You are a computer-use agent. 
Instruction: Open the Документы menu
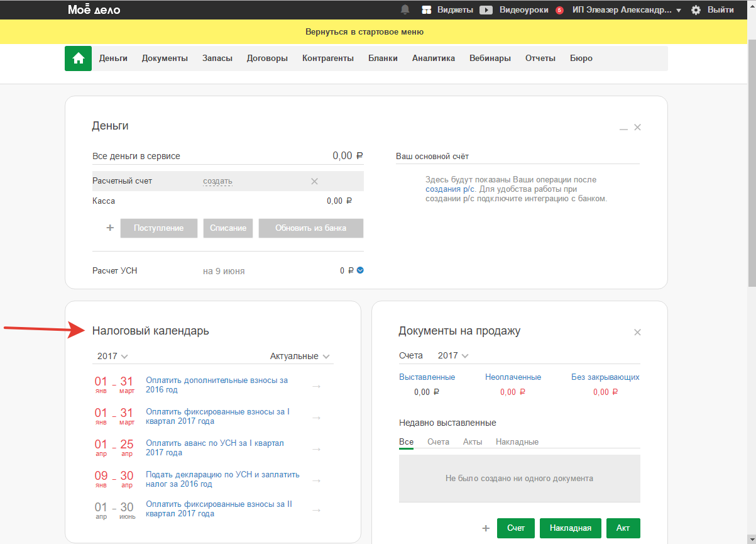165,58
